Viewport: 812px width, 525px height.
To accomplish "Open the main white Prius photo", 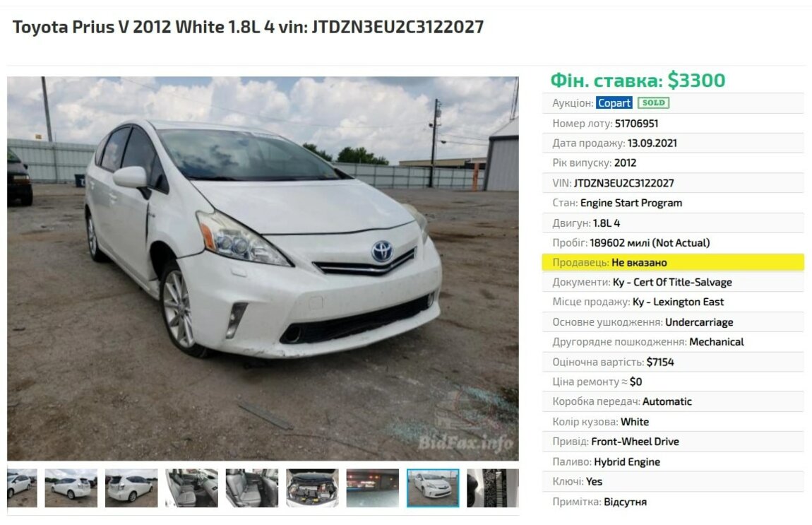I will point(263,269).
